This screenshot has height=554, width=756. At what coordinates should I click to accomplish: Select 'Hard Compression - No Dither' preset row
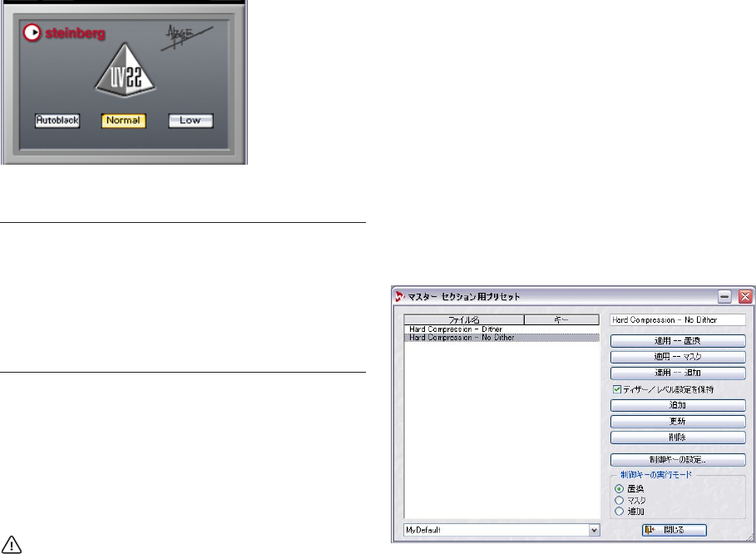pyautogui.click(x=502, y=338)
